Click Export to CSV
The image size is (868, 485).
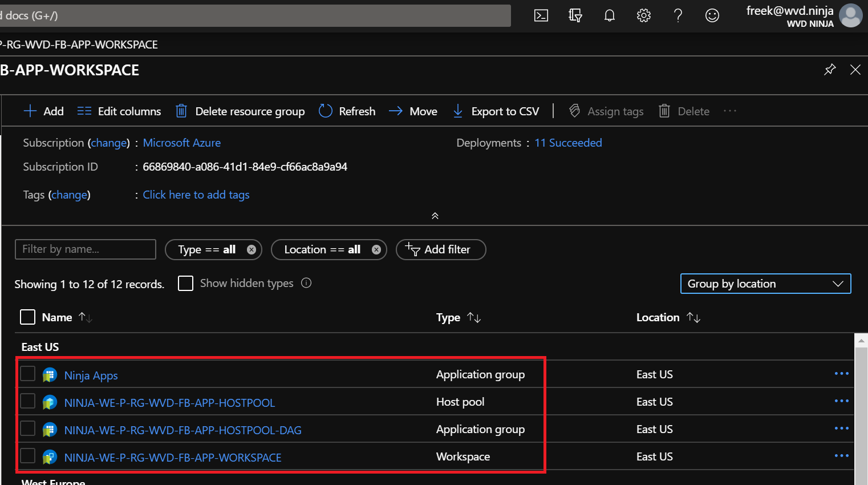point(496,111)
